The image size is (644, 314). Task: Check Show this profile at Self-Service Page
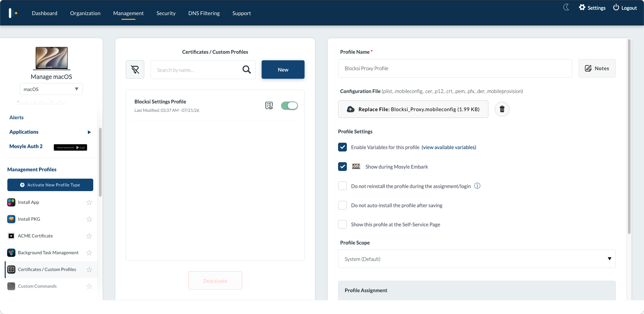point(342,224)
